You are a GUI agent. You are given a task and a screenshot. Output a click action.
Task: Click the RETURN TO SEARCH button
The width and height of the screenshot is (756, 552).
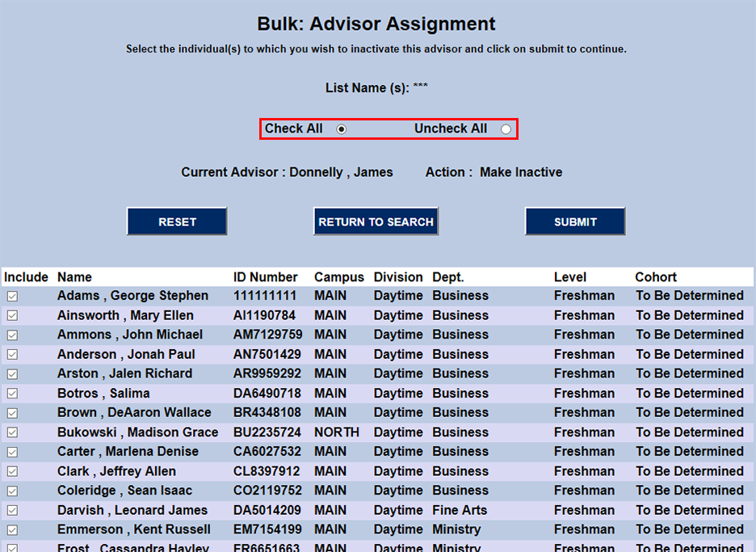376,221
